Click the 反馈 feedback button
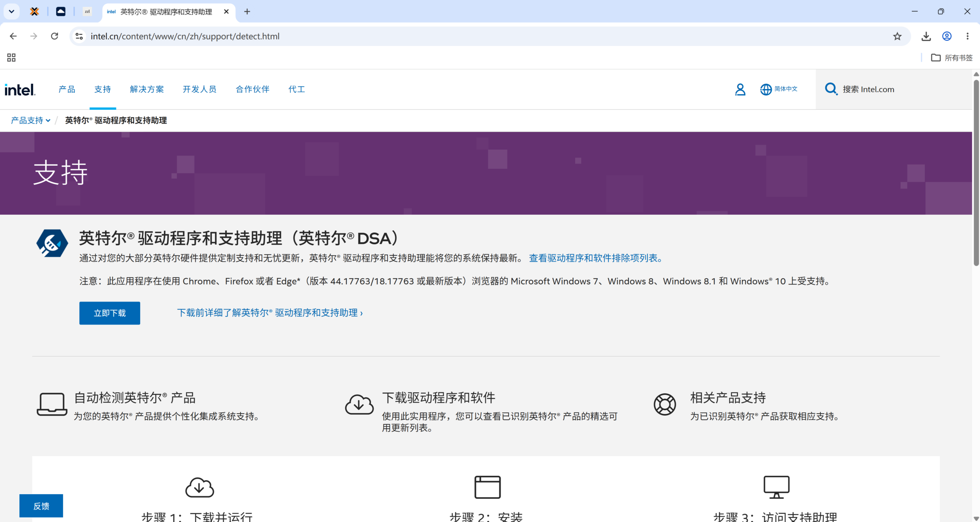 pyautogui.click(x=41, y=506)
